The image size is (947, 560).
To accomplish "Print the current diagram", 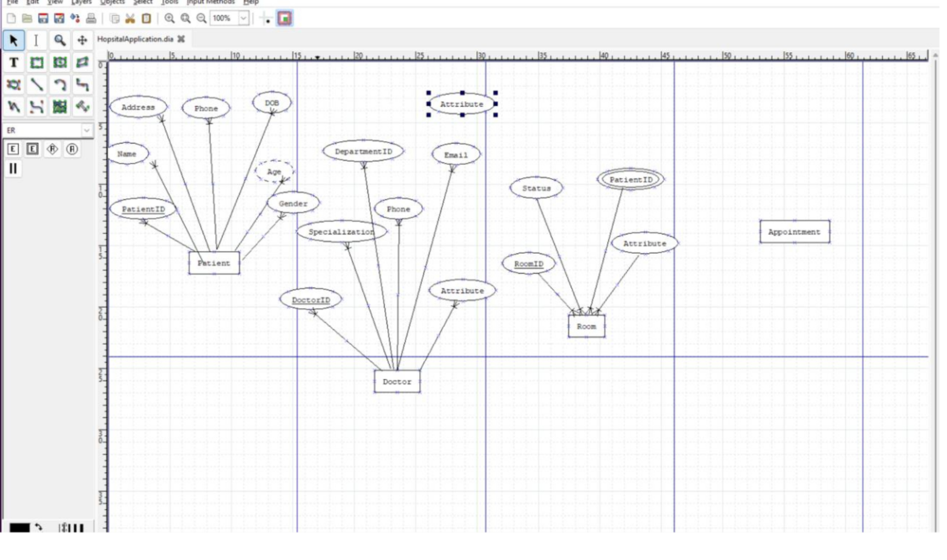I will click(x=90, y=18).
